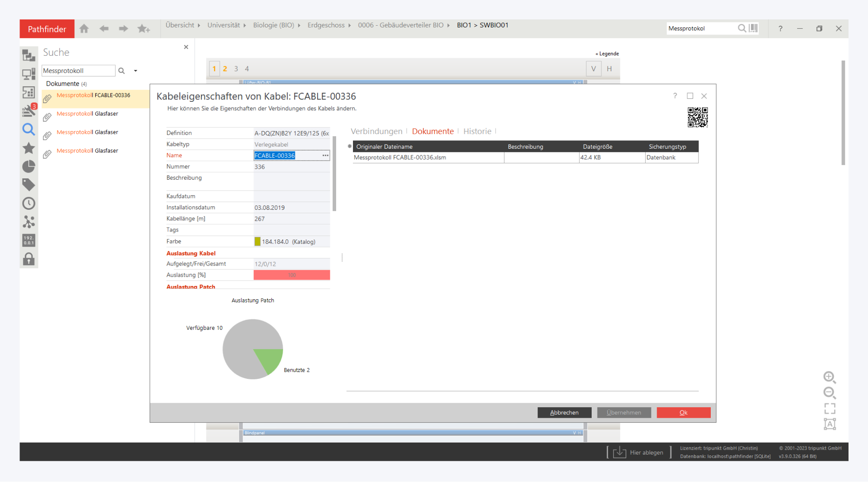The image size is (868, 482).
Task: Click the Farbe color swatch
Action: (x=257, y=242)
